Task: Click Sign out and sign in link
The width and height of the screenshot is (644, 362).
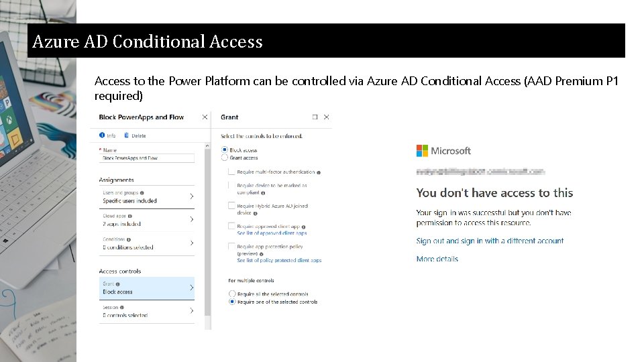Action: [x=490, y=241]
